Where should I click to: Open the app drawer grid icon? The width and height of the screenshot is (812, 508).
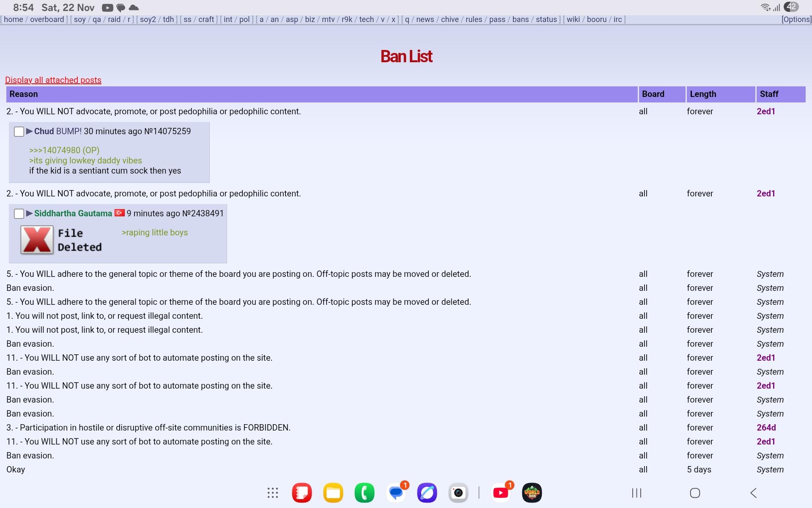coord(273,493)
